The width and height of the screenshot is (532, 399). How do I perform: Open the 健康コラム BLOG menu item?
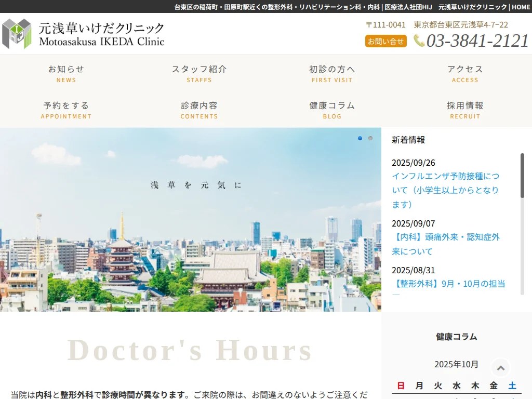pyautogui.click(x=332, y=110)
